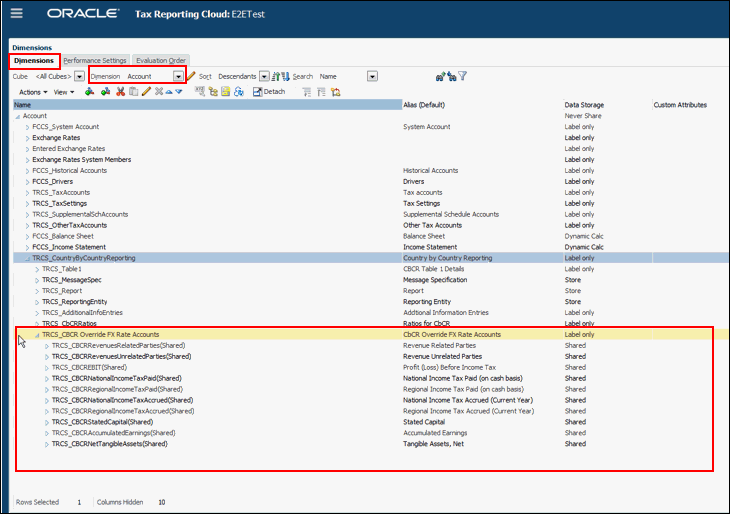Open the Cube dropdown
Viewport: 730px width, 514px height.
80,76
